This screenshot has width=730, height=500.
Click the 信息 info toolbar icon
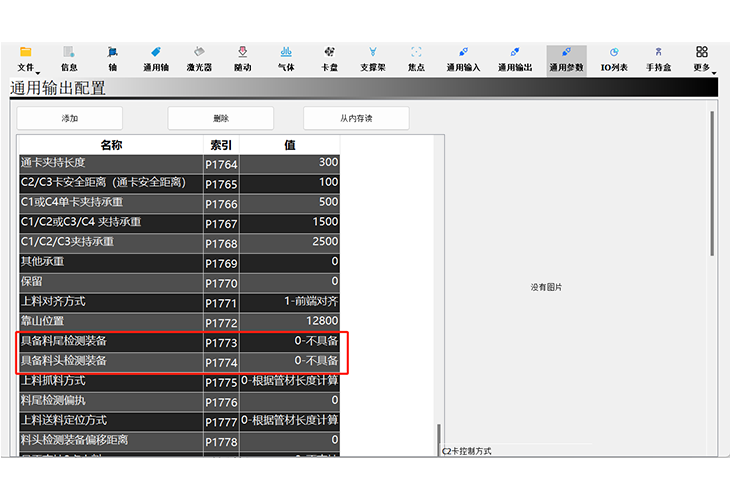(x=69, y=58)
